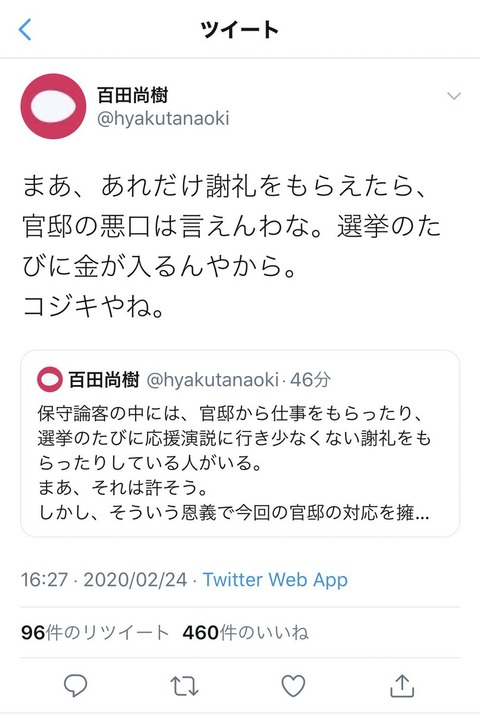Image resolution: width=480 pixels, height=714 pixels.
Task: View the 460件のいいね list
Action: [x=245, y=632]
